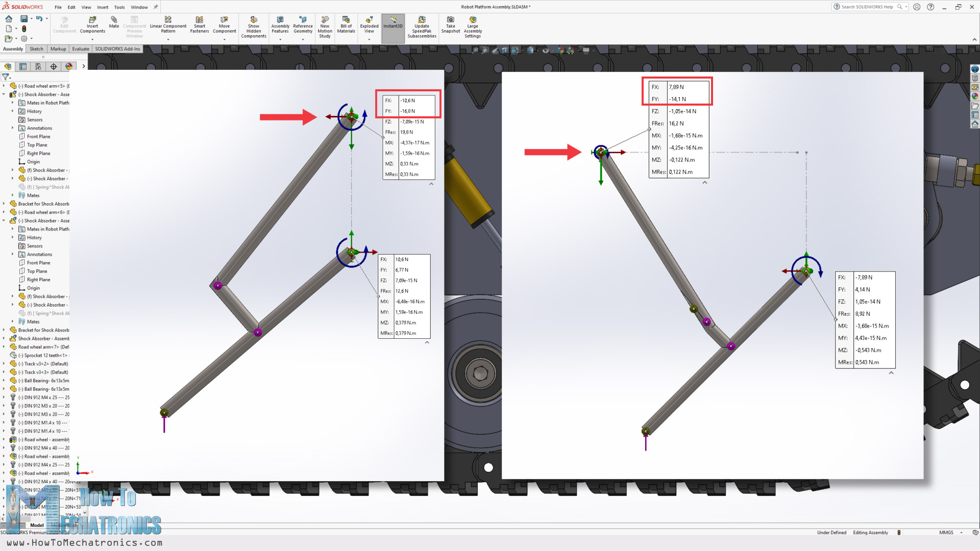Open the Tools menu
Screen dimensions: 980x551
click(x=119, y=7)
